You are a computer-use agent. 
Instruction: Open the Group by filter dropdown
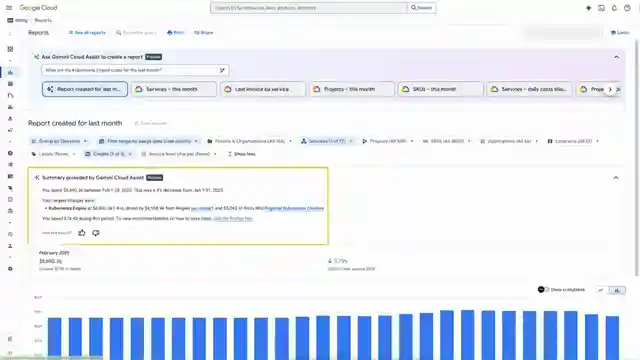(x=59, y=141)
